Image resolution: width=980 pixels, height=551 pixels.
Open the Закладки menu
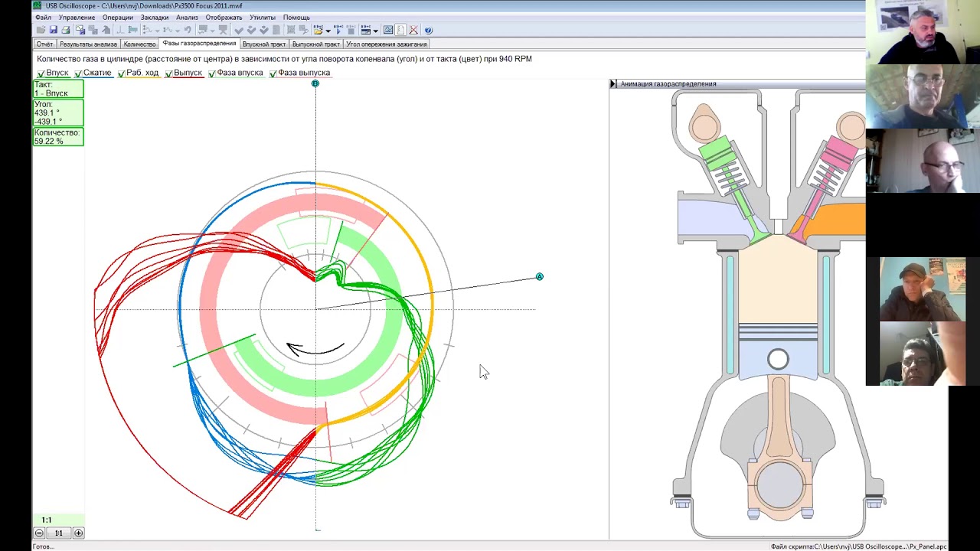pos(155,18)
